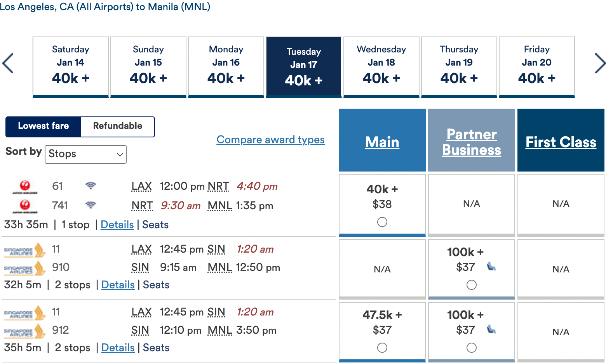The width and height of the screenshot is (613, 364).
Task: View Seats for the 32h 5m Singapore itinerary
Action: click(155, 285)
